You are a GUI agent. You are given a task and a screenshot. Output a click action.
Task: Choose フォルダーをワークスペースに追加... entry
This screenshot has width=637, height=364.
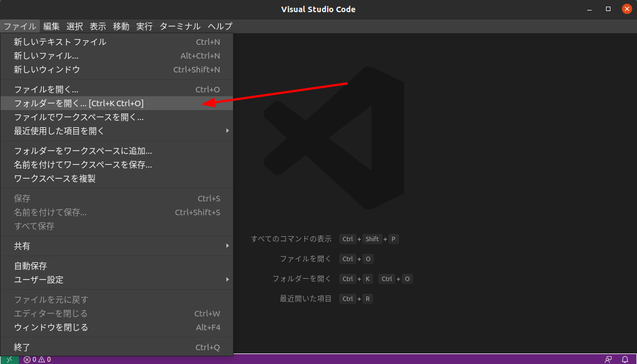coord(117,150)
